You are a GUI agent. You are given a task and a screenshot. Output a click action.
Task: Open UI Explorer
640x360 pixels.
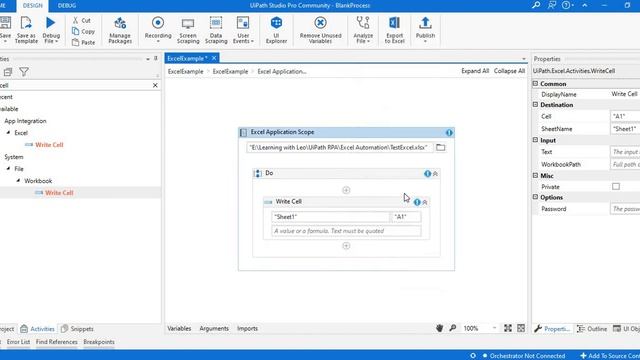(276, 30)
